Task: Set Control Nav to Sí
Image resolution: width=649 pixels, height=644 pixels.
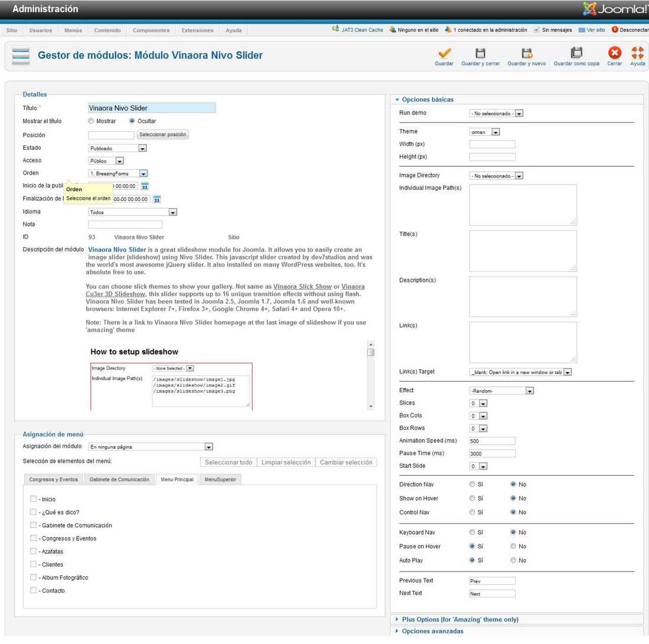Action: point(472,512)
